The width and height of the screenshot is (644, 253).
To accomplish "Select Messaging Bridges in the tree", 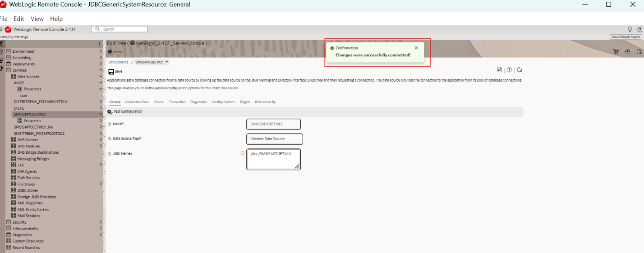I will [x=33, y=159].
